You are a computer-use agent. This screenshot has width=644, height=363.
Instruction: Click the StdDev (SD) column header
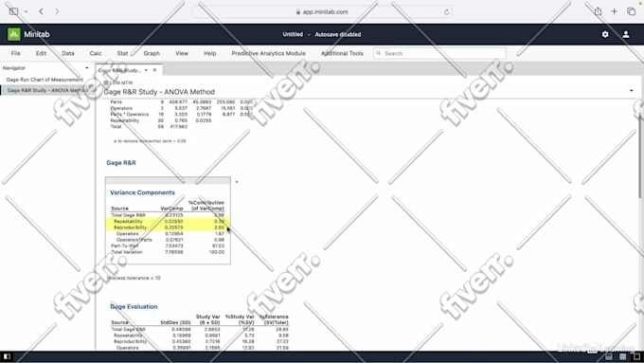(175, 322)
